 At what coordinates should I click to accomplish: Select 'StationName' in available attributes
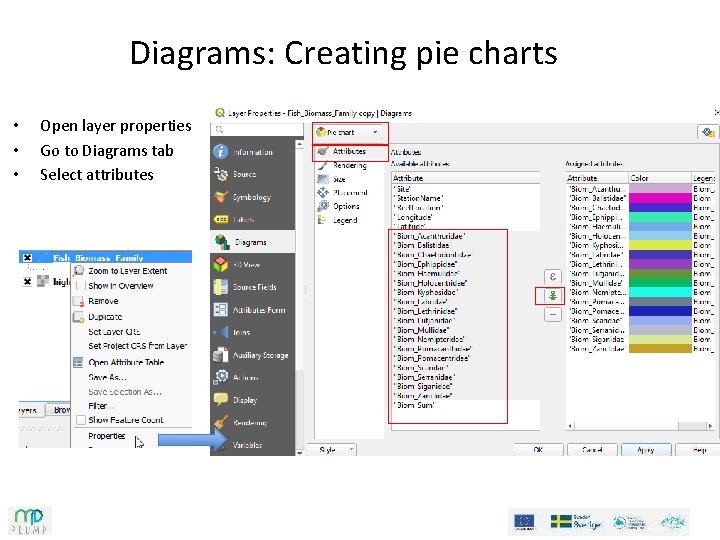click(420, 198)
